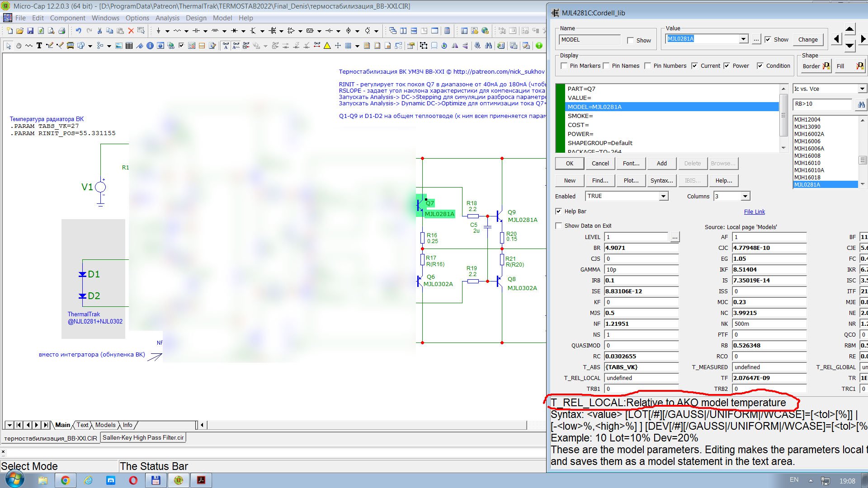
Task: Click the binoculars Find icon
Action: tap(488, 45)
